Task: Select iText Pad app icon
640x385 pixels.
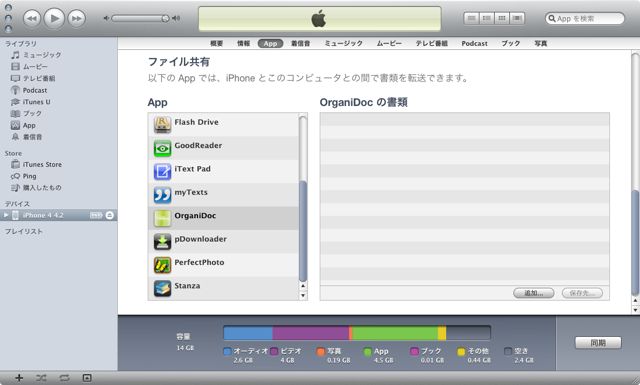Action: point(162,171)
